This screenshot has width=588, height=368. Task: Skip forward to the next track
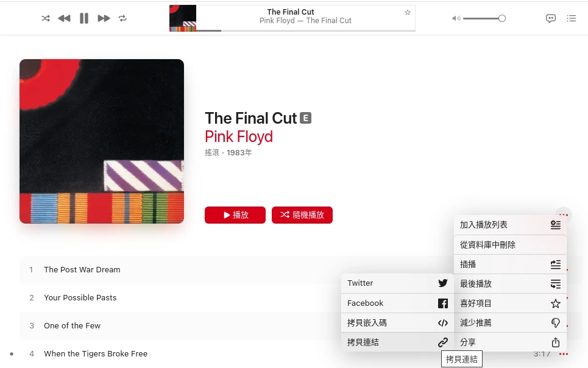104,18
